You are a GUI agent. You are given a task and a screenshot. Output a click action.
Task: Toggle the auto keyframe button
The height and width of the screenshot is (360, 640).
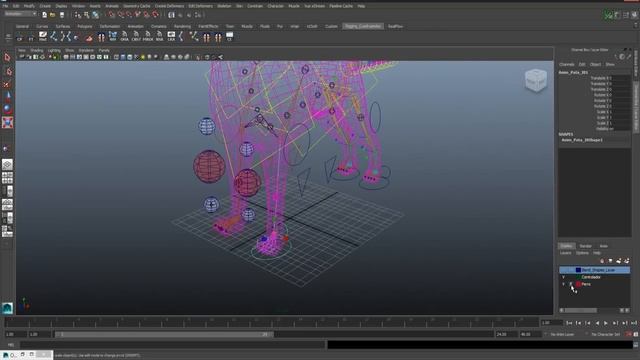tap(629, 334)
